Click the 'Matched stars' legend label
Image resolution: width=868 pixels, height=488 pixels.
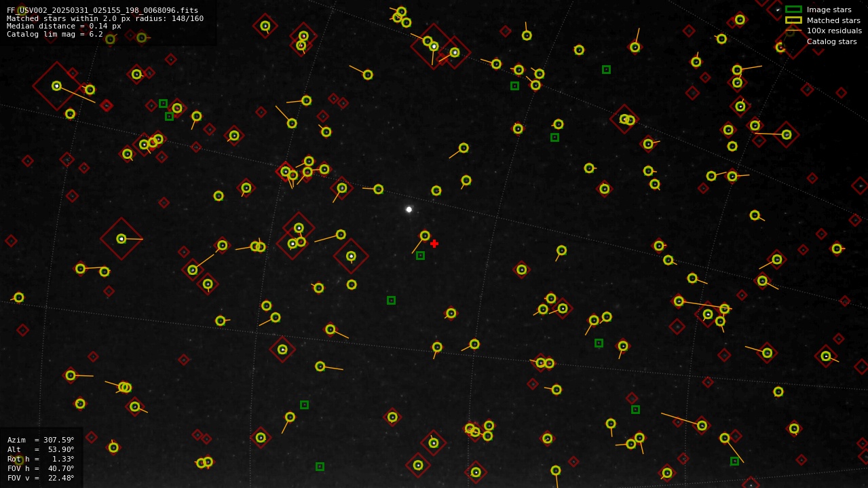(x=833, y=20)
